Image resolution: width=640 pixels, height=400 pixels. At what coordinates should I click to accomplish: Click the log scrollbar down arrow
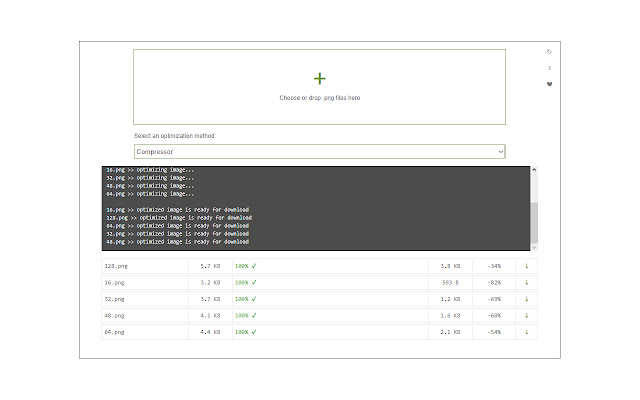tap(534, 247)
